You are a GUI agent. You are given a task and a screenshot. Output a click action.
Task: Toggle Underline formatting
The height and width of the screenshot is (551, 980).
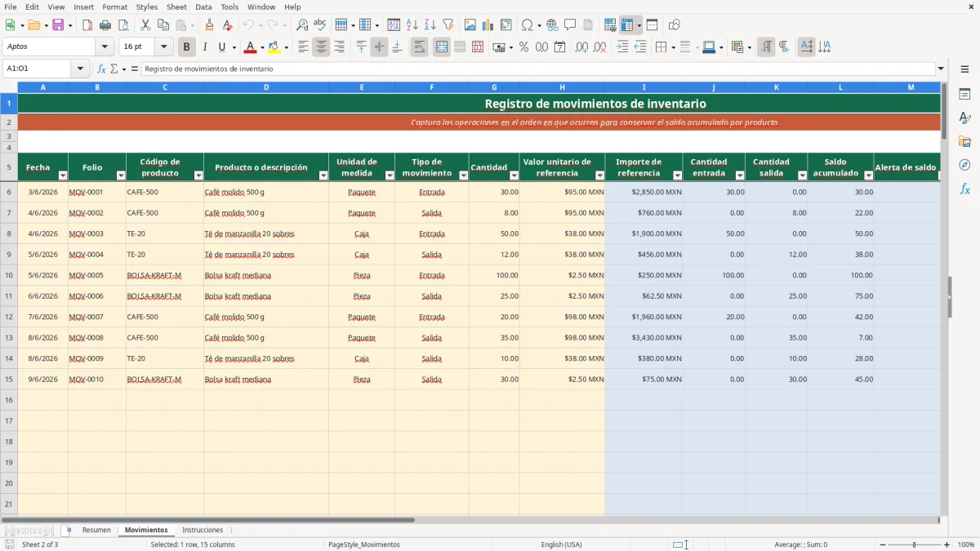coord(221,47)
